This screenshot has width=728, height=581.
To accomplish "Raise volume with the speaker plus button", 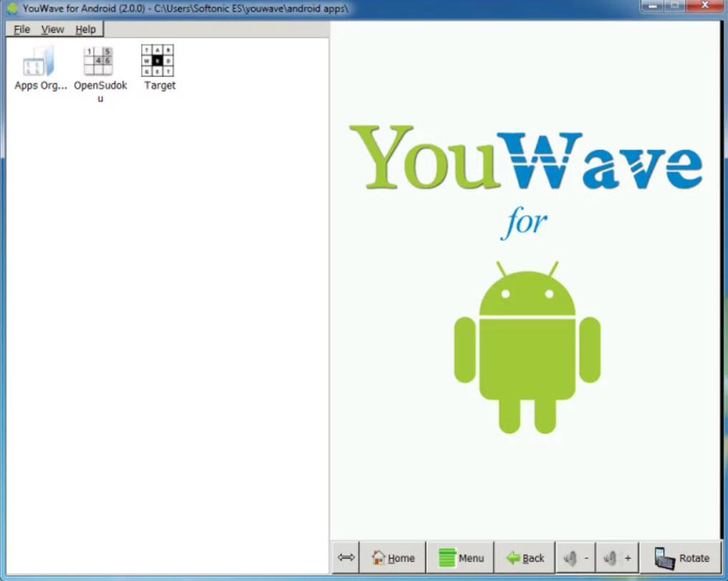I will click(x=618, y=557).
